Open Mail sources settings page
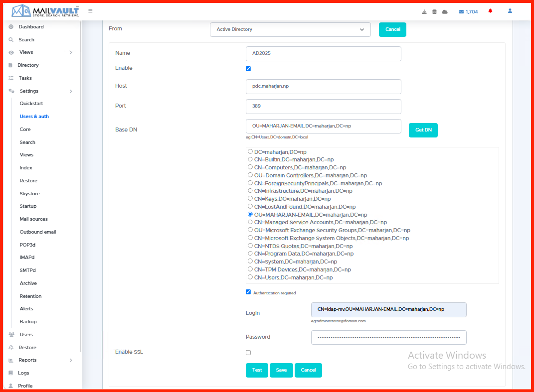The image size is (534, 392). click(34, 219)
